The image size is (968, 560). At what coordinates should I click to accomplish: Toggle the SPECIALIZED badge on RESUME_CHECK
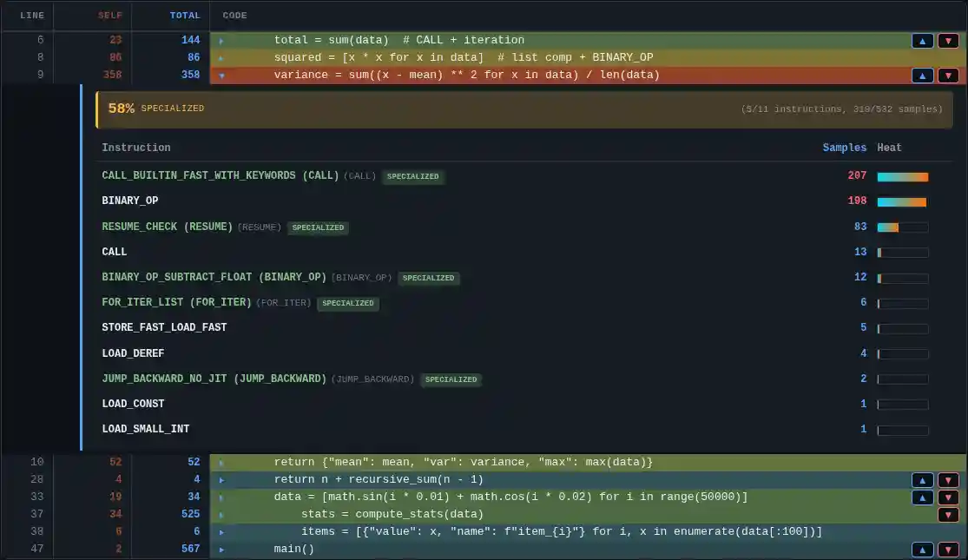[318, 227]
